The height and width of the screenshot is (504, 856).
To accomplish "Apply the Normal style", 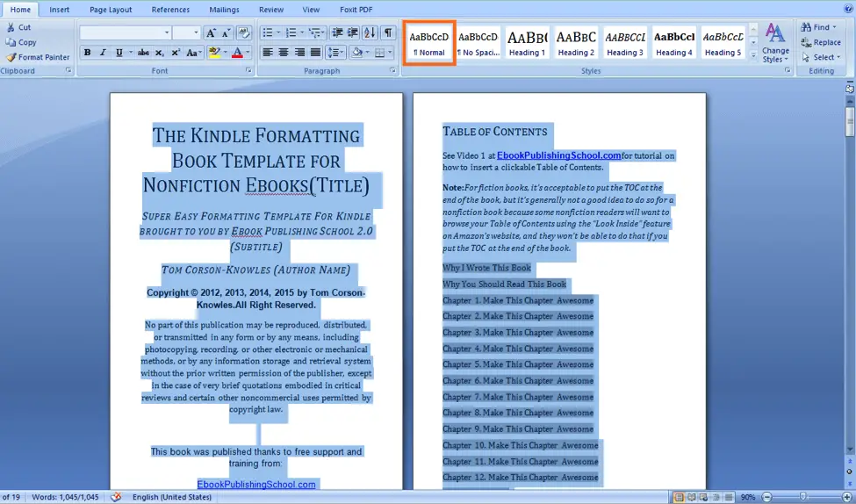I will click(429, 43).
